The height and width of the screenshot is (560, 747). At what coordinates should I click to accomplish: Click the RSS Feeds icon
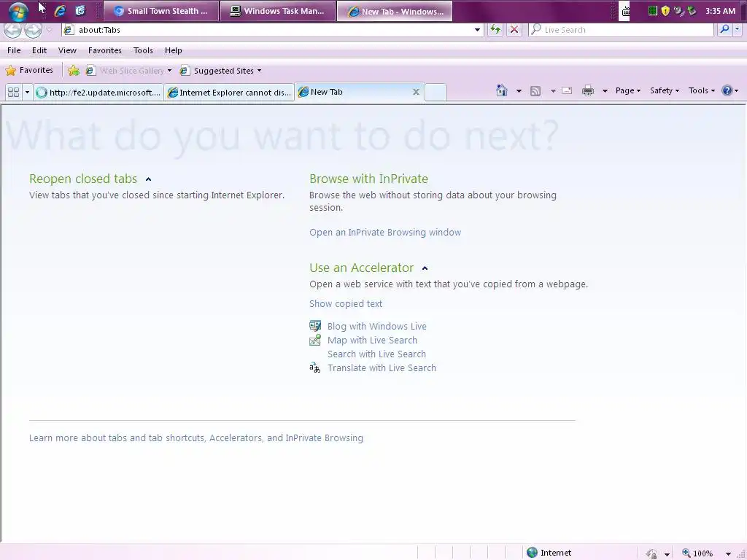click(535, 91)
